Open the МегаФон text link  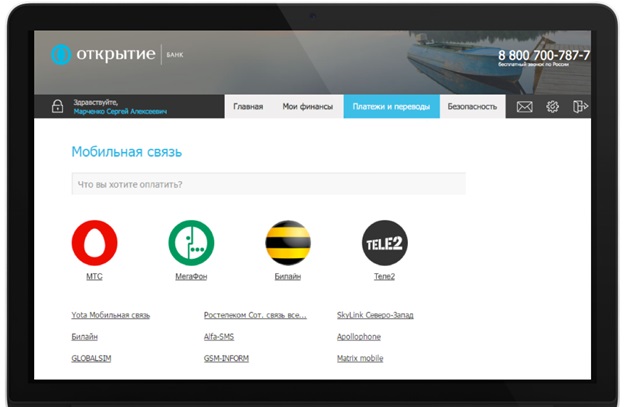tap(191, 276)
